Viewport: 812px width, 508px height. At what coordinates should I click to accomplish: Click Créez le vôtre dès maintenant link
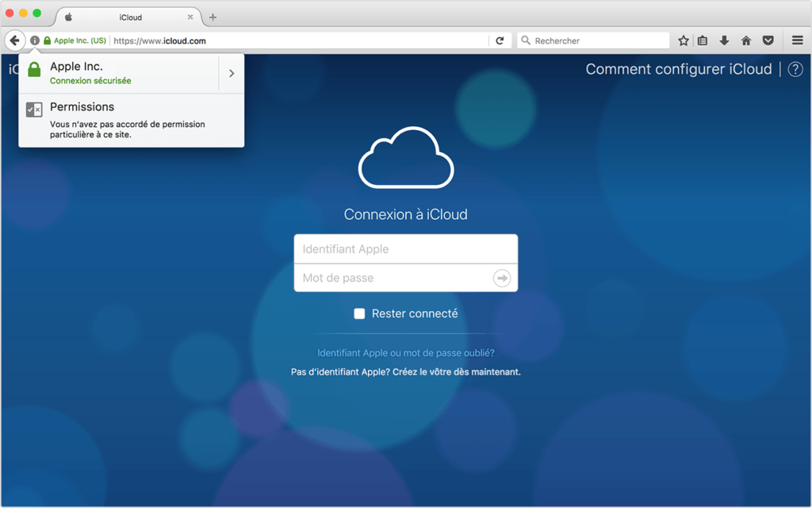(456, 372)
